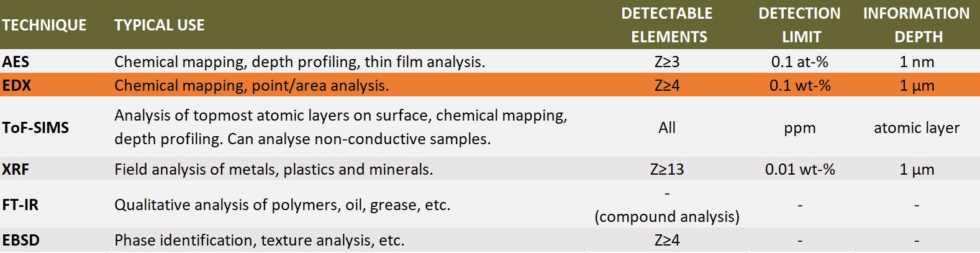The image size is (980, 253).
Task: Select the ToF-SIMS technique cell
Action: point(35,127)
